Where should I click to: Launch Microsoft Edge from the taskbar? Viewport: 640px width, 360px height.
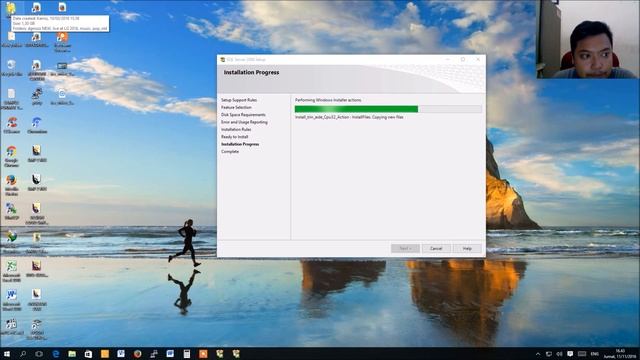56,354
